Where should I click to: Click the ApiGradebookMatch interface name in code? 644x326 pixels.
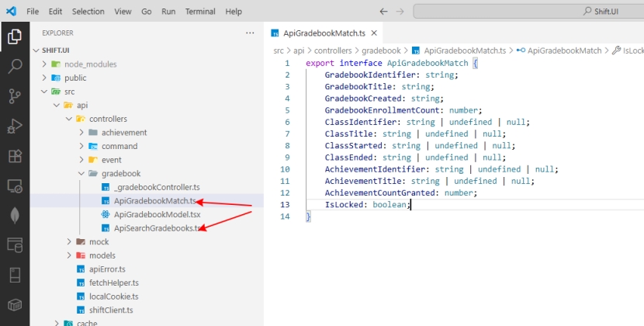click(x=428, y=64)
